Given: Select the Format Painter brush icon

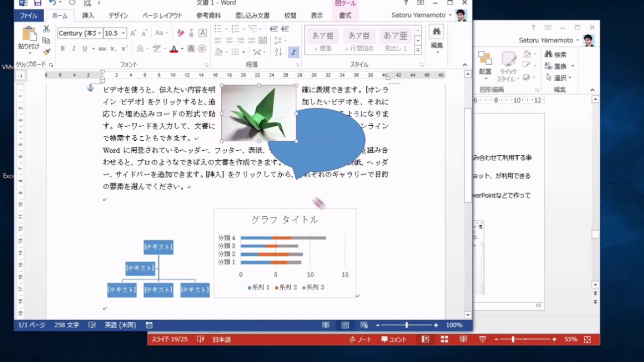Looking at the screenshot, I should (46, 52).
